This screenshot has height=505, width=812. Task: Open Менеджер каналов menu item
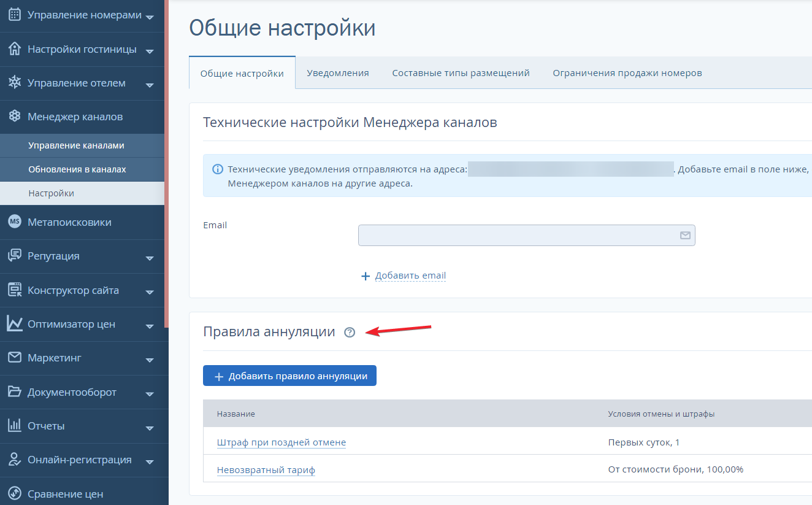[x=82, y=117]
